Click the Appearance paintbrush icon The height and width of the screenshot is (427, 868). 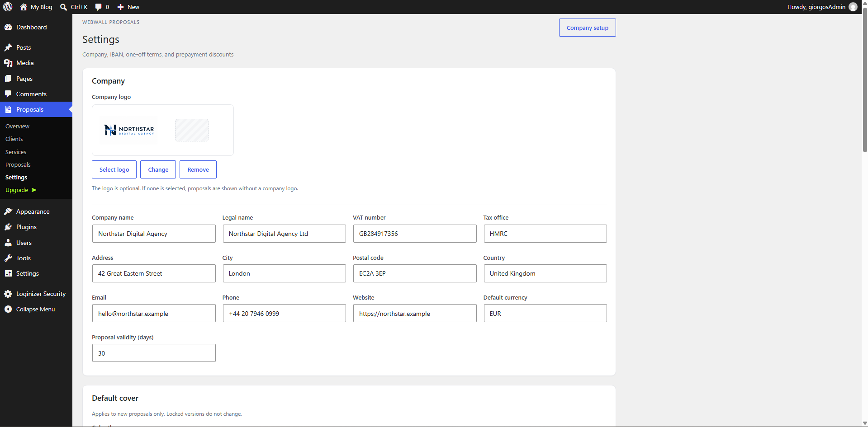[8, 211]
